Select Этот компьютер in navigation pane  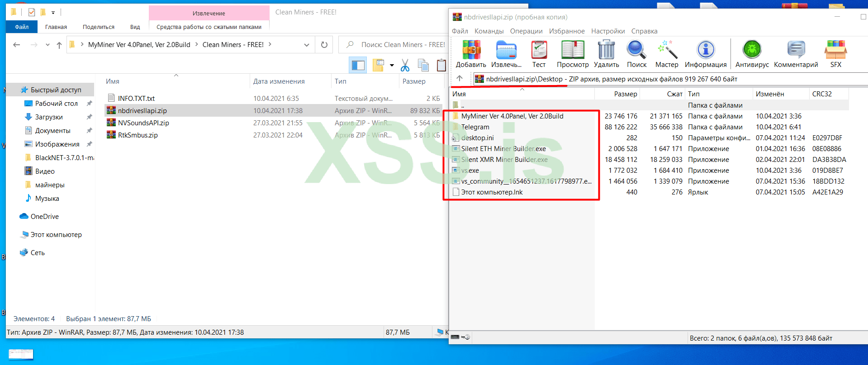click(56, 235)
